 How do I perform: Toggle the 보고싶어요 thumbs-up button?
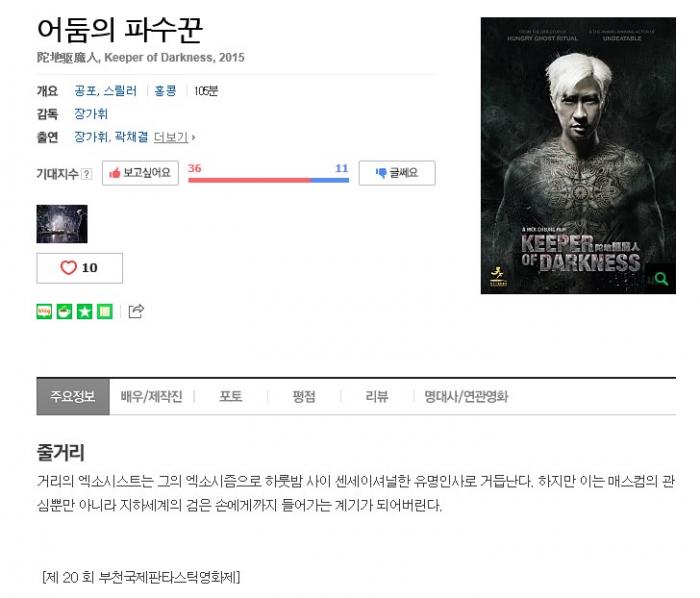[x=140, y=173]
